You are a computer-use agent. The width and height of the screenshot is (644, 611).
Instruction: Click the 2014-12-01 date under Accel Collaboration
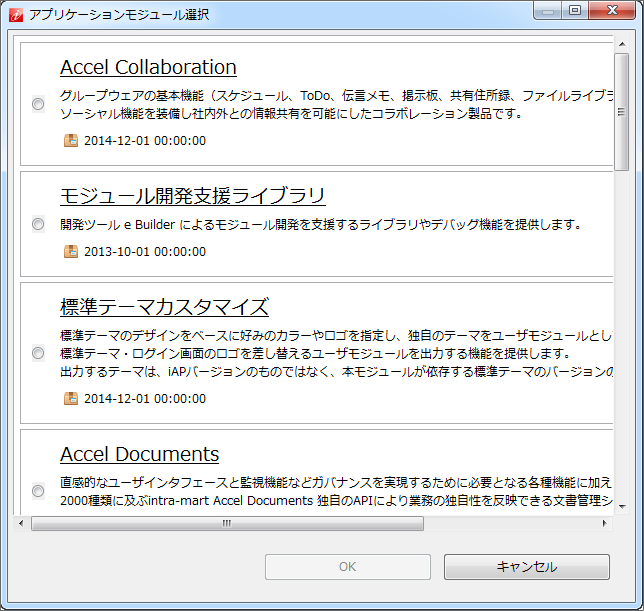[145, 141]
